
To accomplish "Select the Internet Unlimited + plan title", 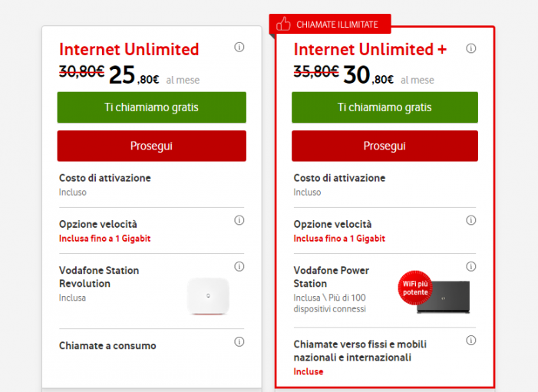I will pos(370,49).
